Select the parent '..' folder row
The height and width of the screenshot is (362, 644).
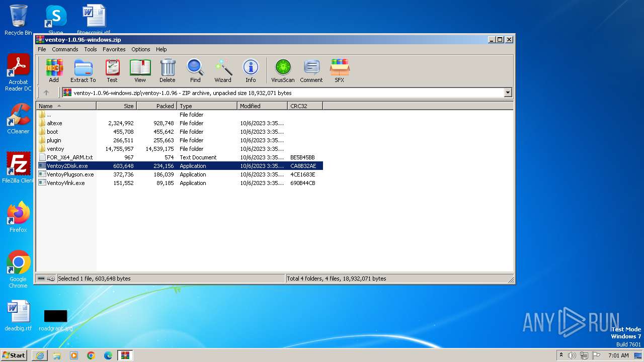coord(180,115)
